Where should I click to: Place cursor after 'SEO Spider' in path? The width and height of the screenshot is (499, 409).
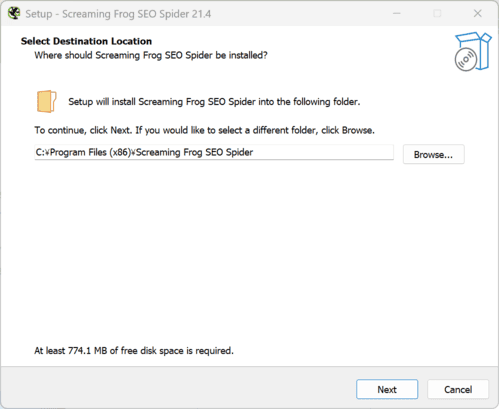tap(254, 152)
